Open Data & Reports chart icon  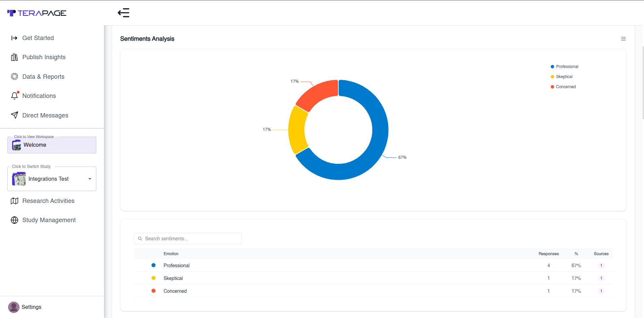coord(14,77)
